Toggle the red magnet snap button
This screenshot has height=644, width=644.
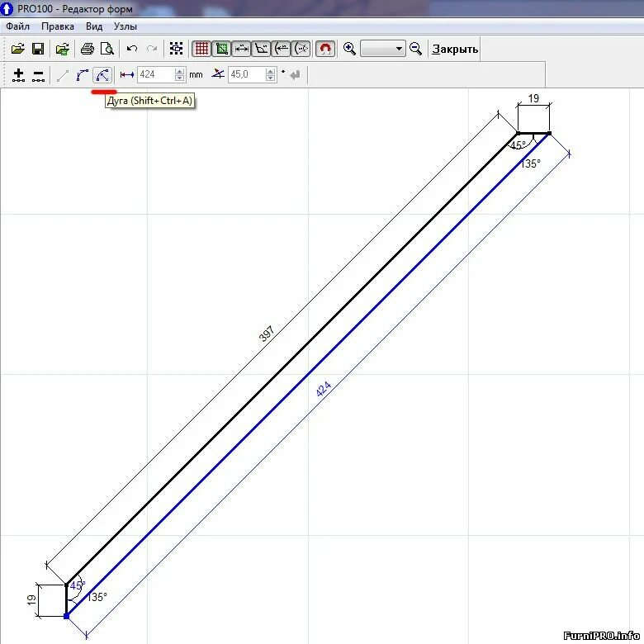point(325,49)
